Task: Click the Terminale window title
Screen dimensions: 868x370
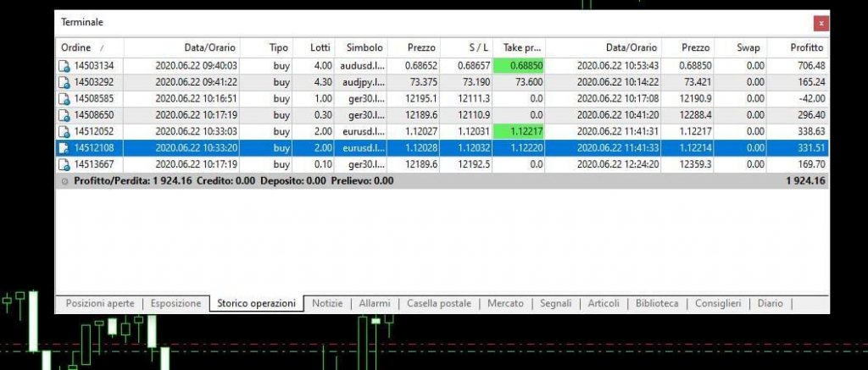Action: pyautogui.click(x=82, y=23)
